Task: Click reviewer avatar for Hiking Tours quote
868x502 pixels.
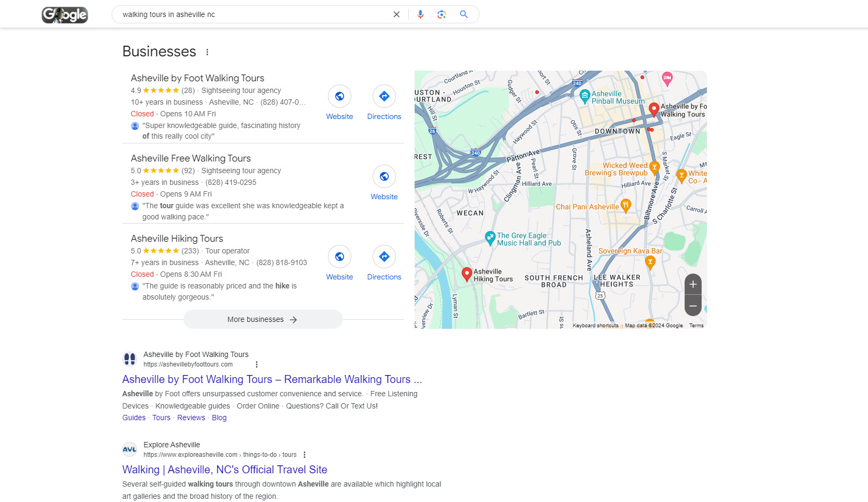Action: [135, 286]
